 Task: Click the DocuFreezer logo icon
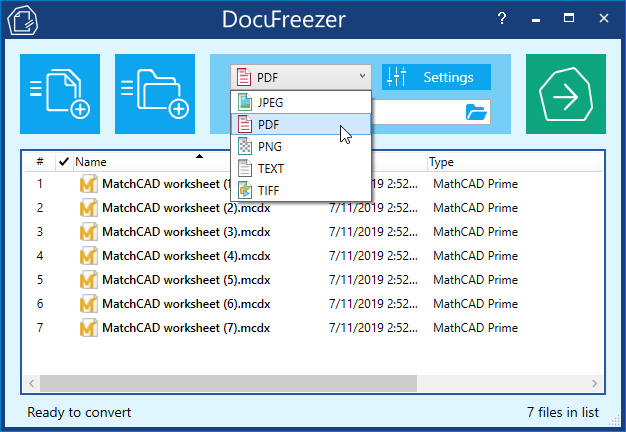(x=23, y=20)
